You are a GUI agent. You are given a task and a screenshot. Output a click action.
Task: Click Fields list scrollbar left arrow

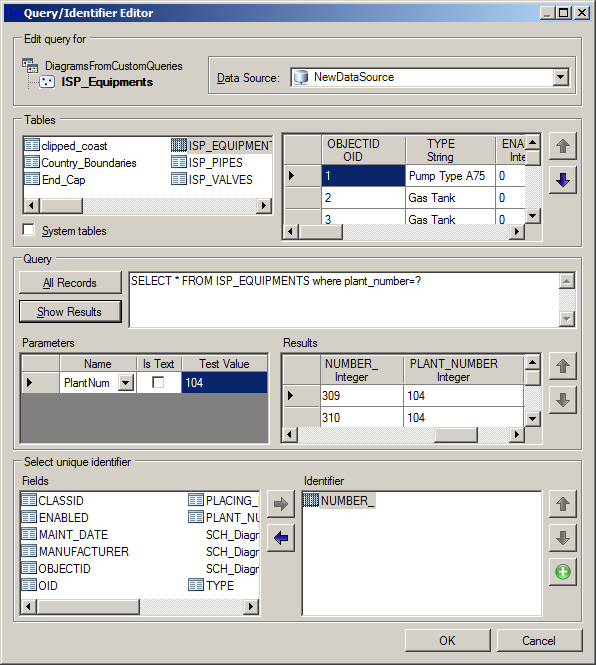29,606
